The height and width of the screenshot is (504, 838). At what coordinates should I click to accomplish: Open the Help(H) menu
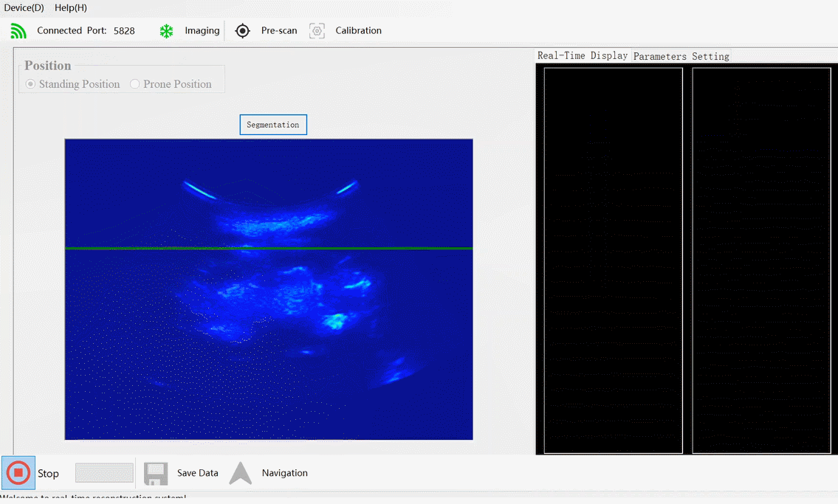[x=71, y=8]
